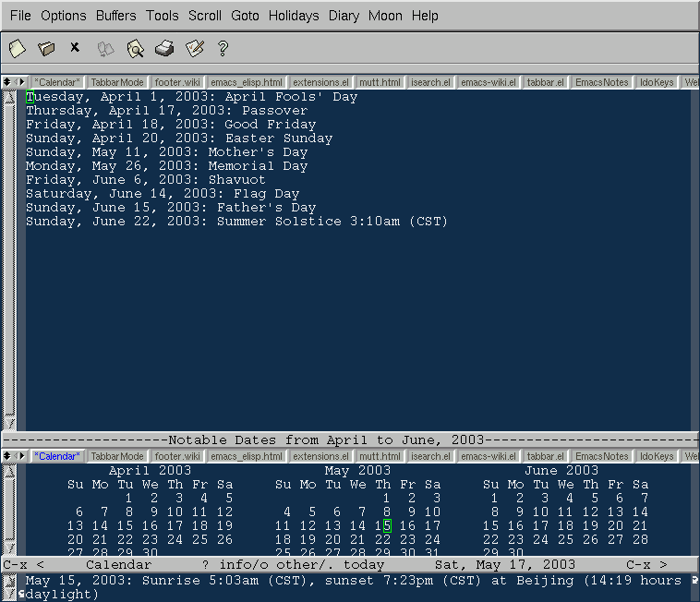Open the Holidays menu
700x602 pixels.
(294, 16)
